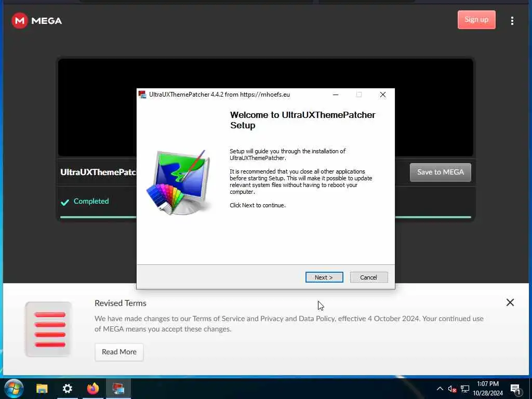Click the monitor and color fan setup image

pos(179,182)
